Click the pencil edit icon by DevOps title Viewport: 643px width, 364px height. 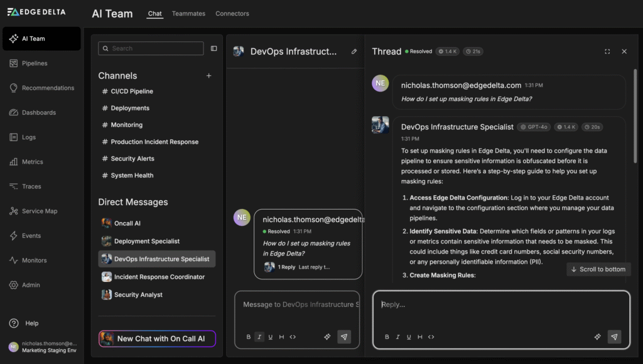click(354, 52)
